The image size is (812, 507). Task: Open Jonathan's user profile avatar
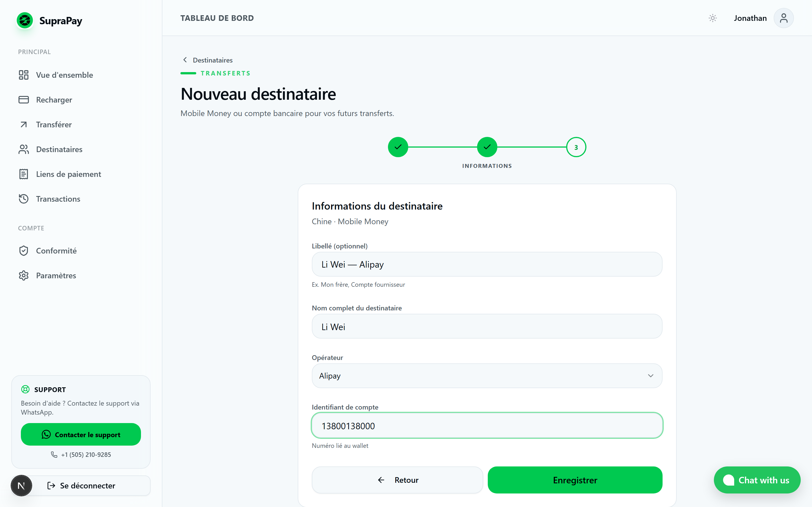(784, 18)
